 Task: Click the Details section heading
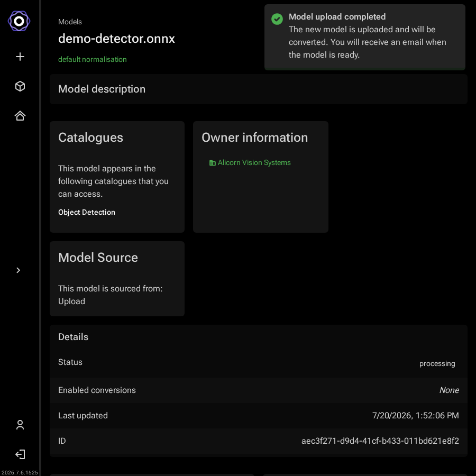73,337
